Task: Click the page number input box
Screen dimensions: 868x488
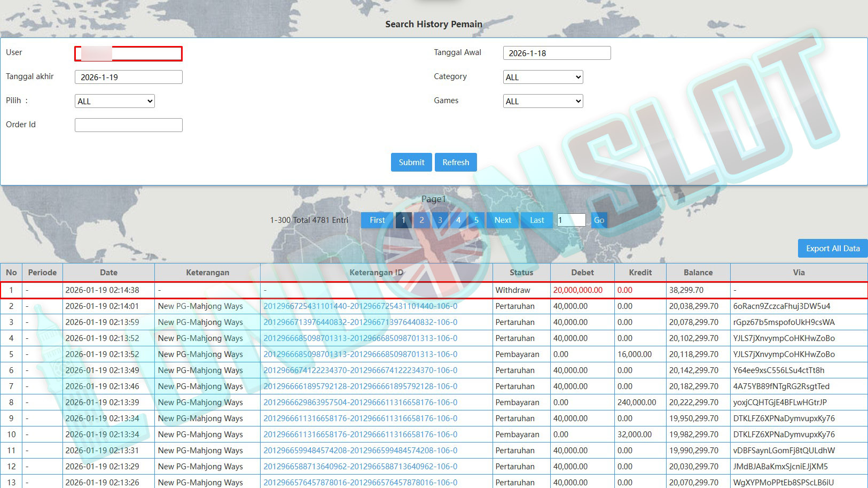Action: tap(571, 220)
